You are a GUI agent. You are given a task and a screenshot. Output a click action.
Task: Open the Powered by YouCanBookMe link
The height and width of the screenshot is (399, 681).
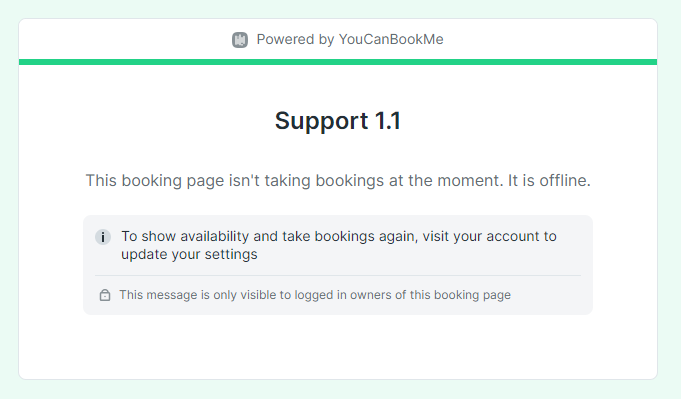[x=337, y=40]
